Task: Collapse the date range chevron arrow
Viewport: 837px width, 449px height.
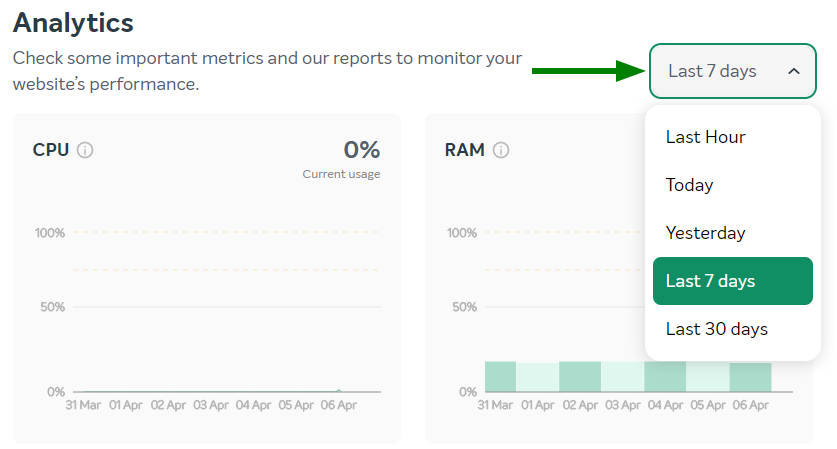Action: point(794,72)
